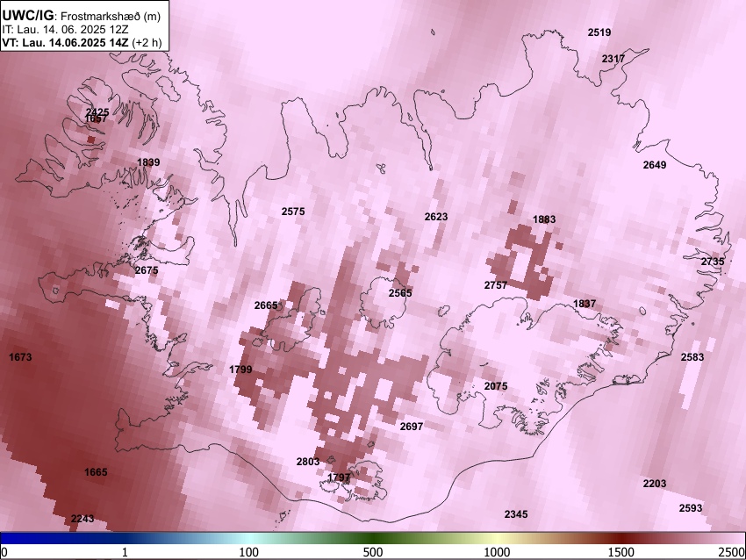Select the 1883 value label
This screenshot has height=560, width=746.
544,219
